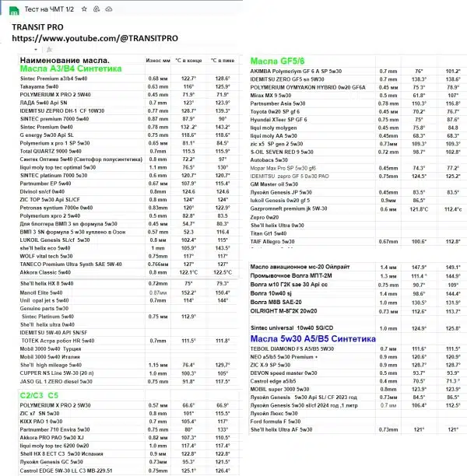The height and width of the screenshot is (476, 467).
Task: Select the Total QUARTZ 9000 5w40 cell
Action: click(x=51, y=151)
